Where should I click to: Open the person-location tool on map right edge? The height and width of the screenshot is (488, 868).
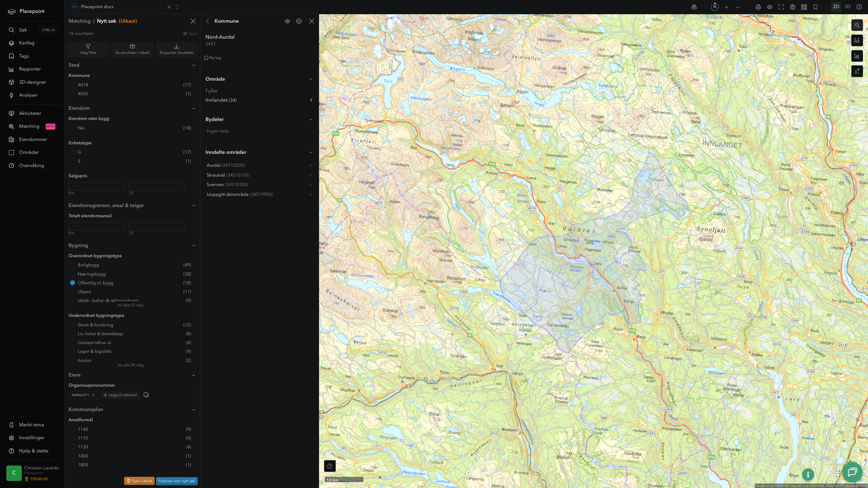[857, 71]
